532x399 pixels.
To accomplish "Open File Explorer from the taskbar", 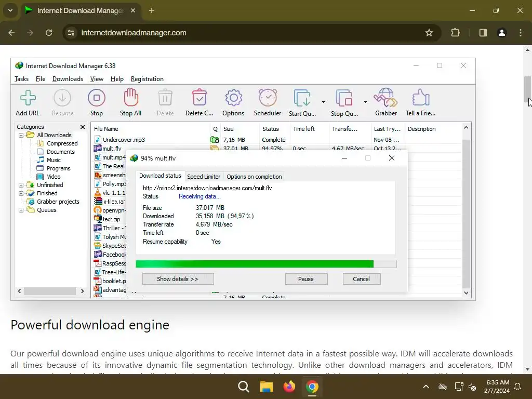I will [x=267, y=387].
